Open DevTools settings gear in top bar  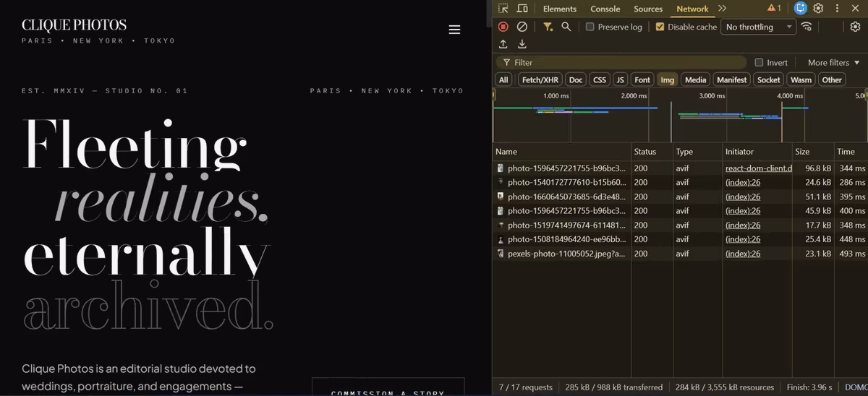(x=818, y=9)
